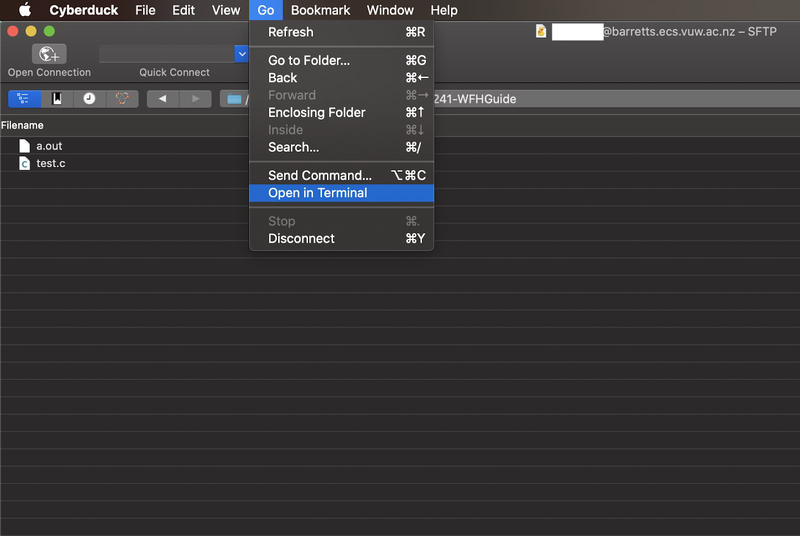
Task: Expand the Quick Connect dropdown arrow
Action: coord(242,54)
